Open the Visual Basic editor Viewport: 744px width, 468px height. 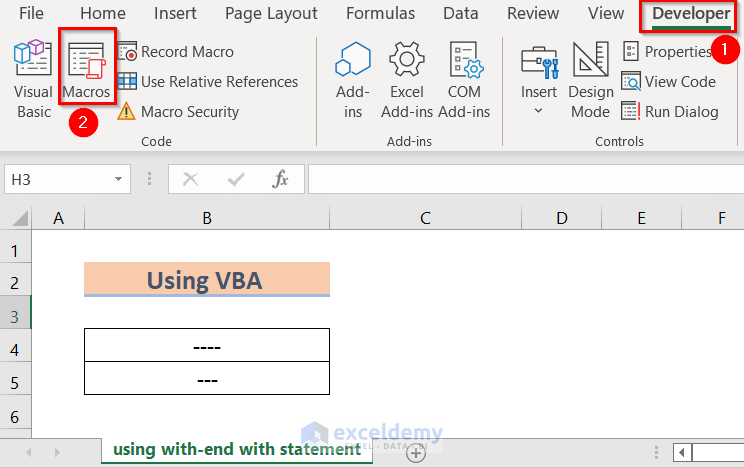(33, 80)
